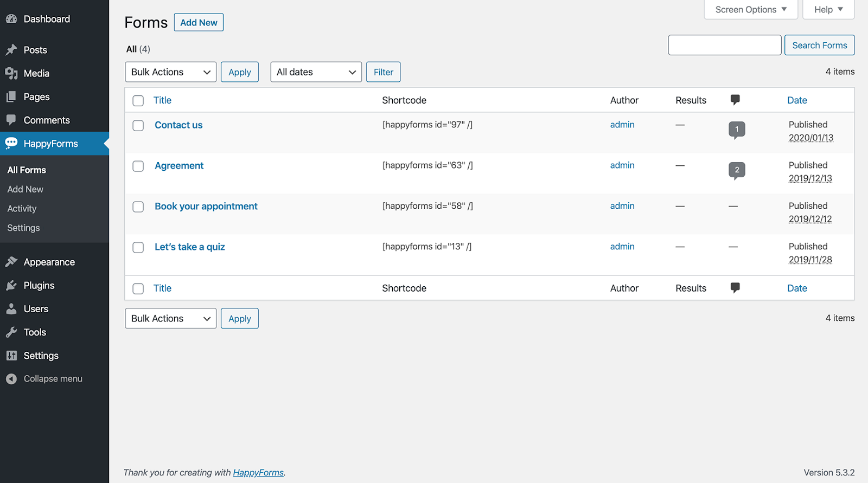This screenshot has height=483, width=868.
Task: Click the Dashboard gauge icon
Action: (x=11, y=19)
